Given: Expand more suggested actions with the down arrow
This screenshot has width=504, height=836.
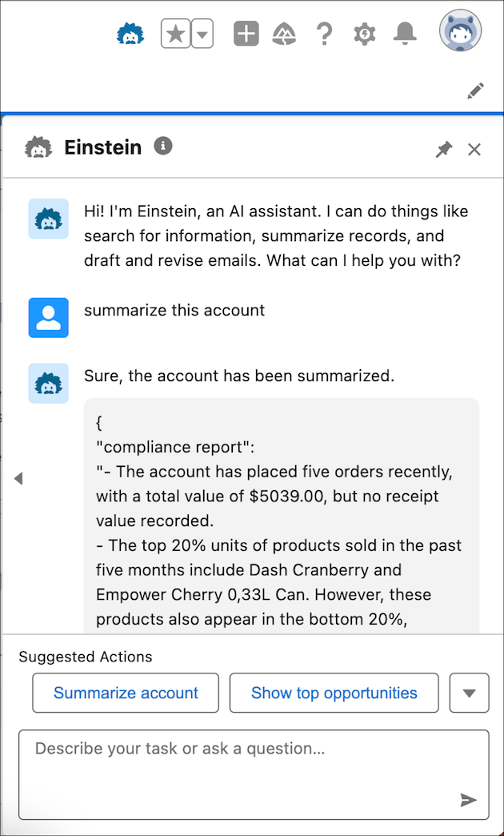Looking at the screenshot, I should 469,693.
